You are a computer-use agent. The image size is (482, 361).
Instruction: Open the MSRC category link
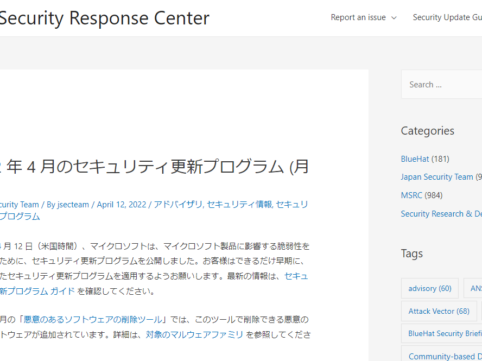[x=411, y=195]
